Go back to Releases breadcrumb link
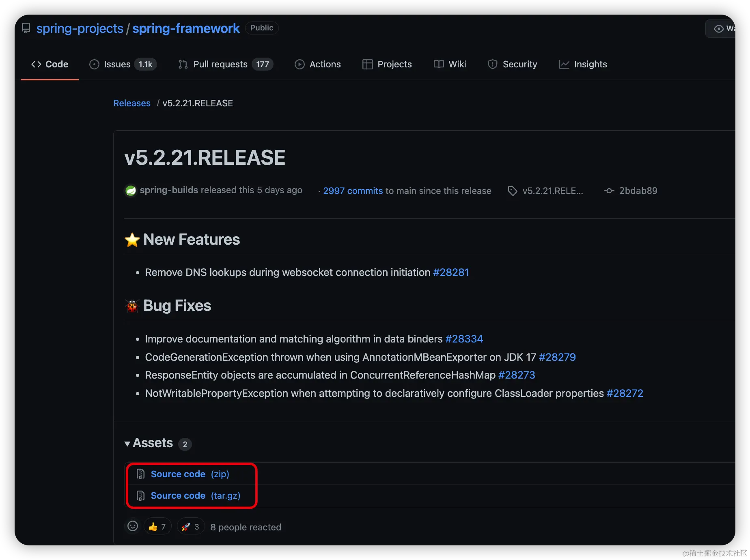 132,103
